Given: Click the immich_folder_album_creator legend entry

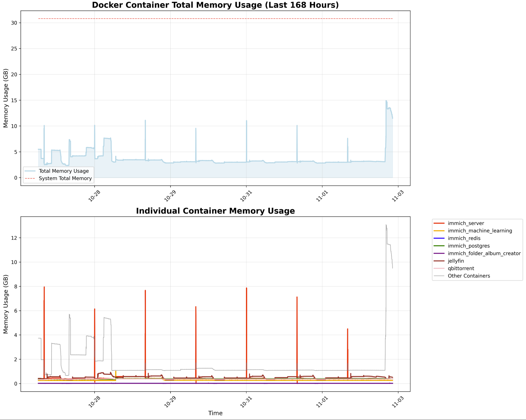Looking at the screenshot, I should (484, 253).
